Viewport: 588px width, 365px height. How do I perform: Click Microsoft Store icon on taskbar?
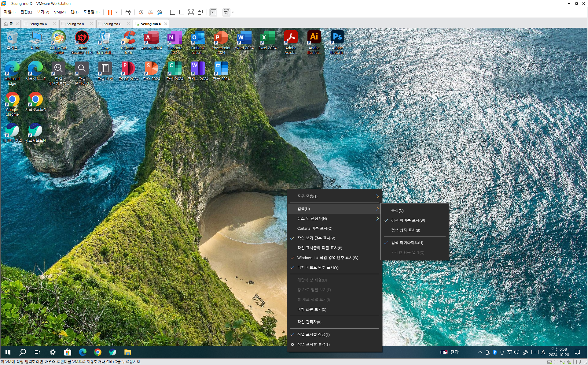pos(68,352)
